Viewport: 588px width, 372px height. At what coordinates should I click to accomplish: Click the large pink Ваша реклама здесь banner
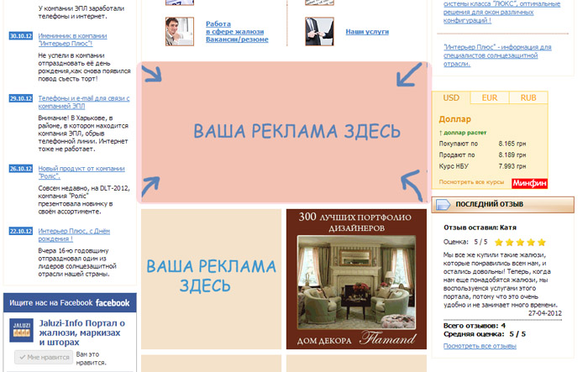point(284,133)
